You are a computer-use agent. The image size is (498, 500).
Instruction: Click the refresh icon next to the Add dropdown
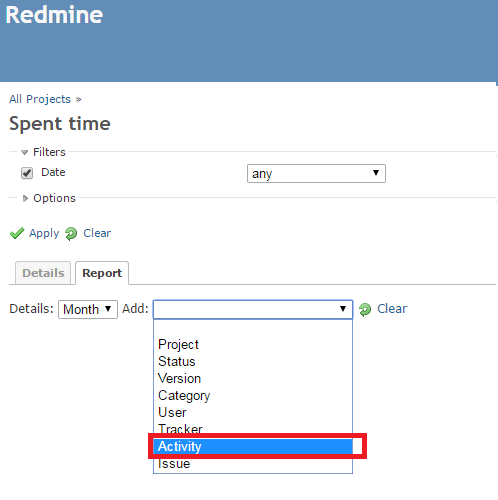(x=365, y=309)
